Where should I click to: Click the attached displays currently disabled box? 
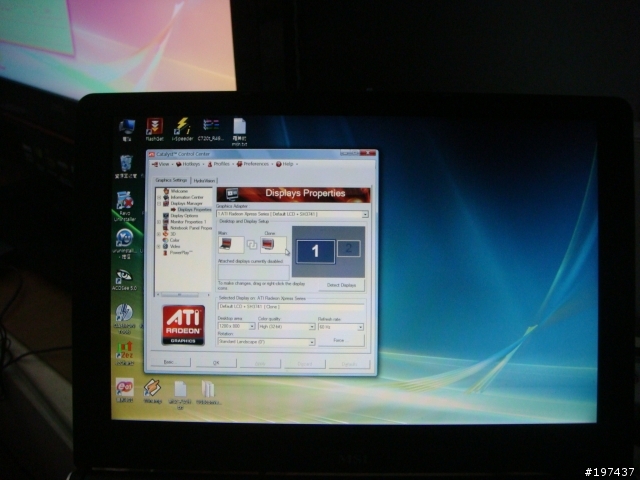[253, 272]
